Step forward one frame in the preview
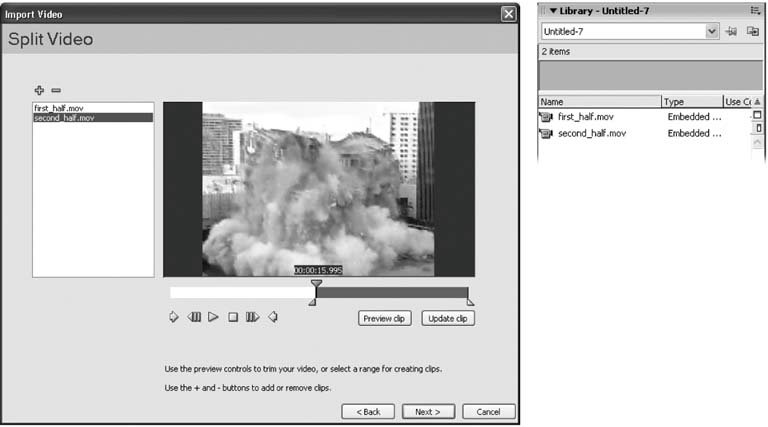The width and height of the screenshot is (768, 427). [x=252, y=318]
